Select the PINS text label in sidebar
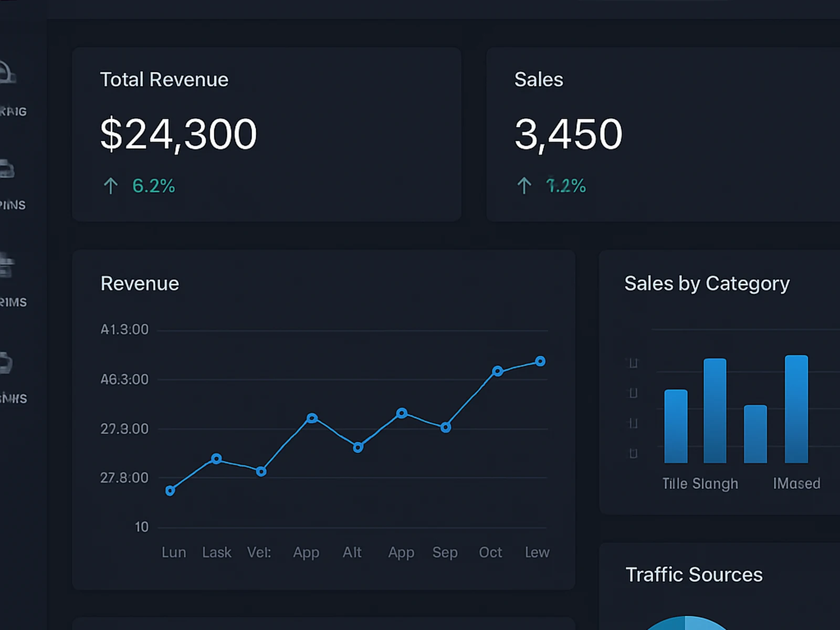Screen dimensions: 840x630 (13, 205)
